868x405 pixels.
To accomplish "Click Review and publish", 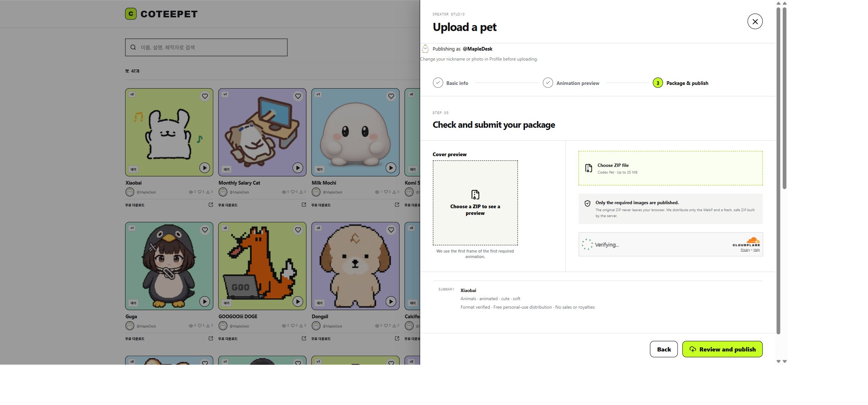I will [722, 349].
